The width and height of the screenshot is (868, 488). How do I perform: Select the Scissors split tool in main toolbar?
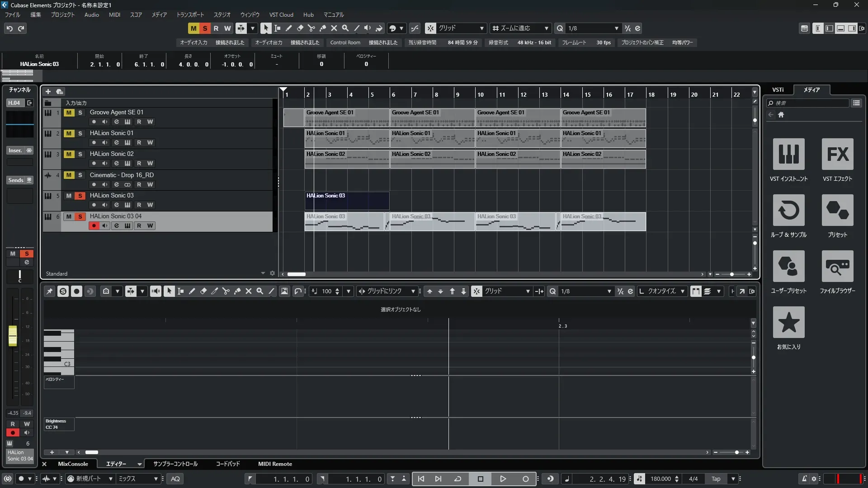pyautogui.click(x=311, y=28)
